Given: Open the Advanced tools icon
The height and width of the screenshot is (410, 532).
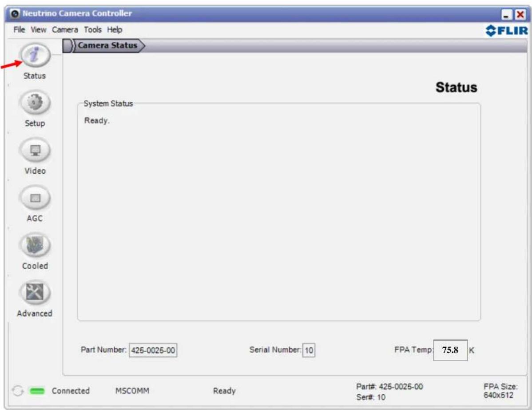Looking at the screenshot, I should click(x=35, y=293).
